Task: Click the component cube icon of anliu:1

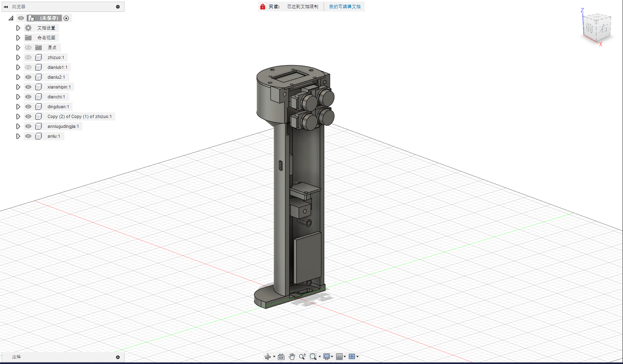Action: pyautogui.click(x=39, y=136)
